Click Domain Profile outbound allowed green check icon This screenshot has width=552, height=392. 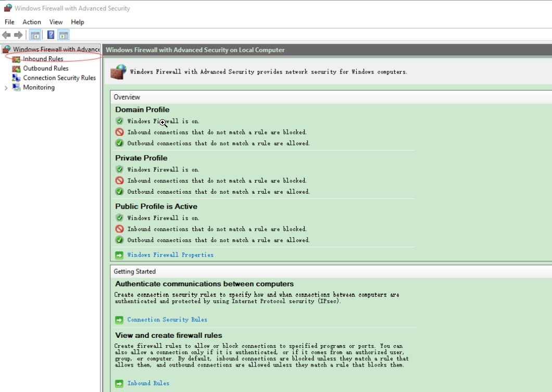coord(119,143)
